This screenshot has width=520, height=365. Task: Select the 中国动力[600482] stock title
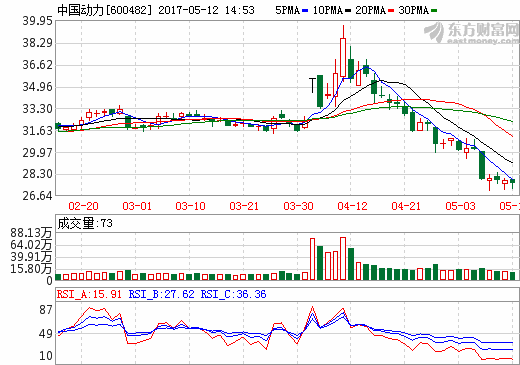(104, 10)
